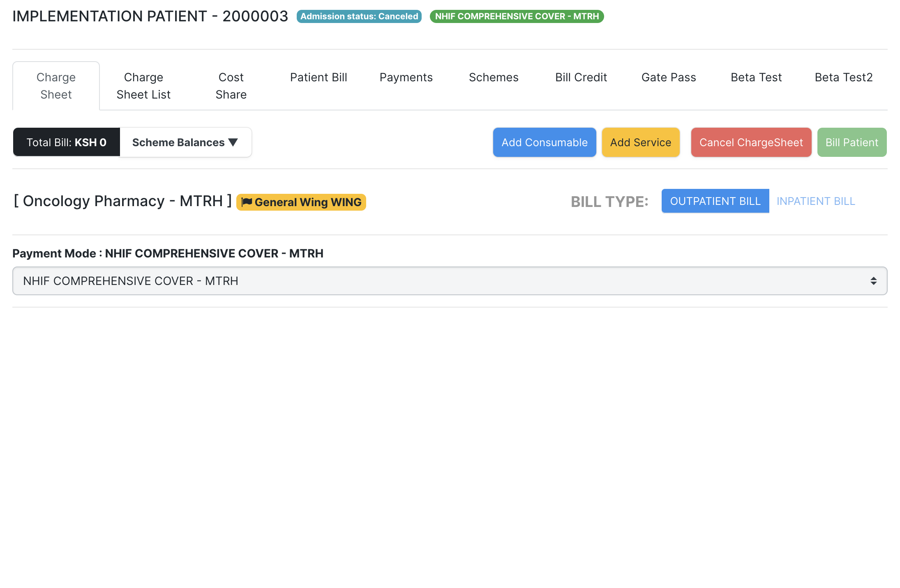Switch to INPATIENT BILL type
This screenshot has height=588, width=900.
[816, 201]
